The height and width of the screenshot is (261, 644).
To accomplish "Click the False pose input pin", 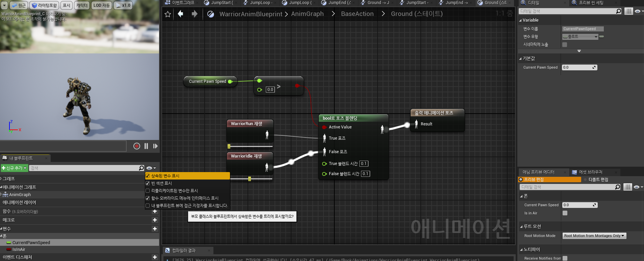I will (325, 151).
